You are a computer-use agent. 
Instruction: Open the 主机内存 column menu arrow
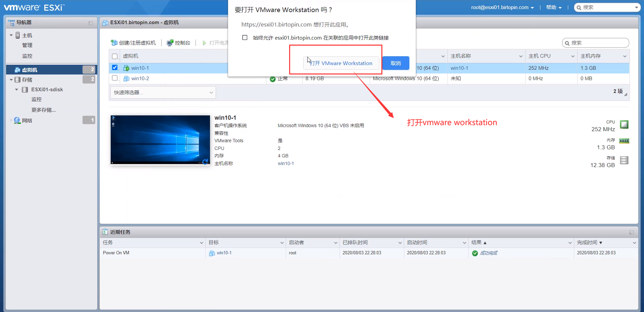pyautogui.click(x=625, y=56)
